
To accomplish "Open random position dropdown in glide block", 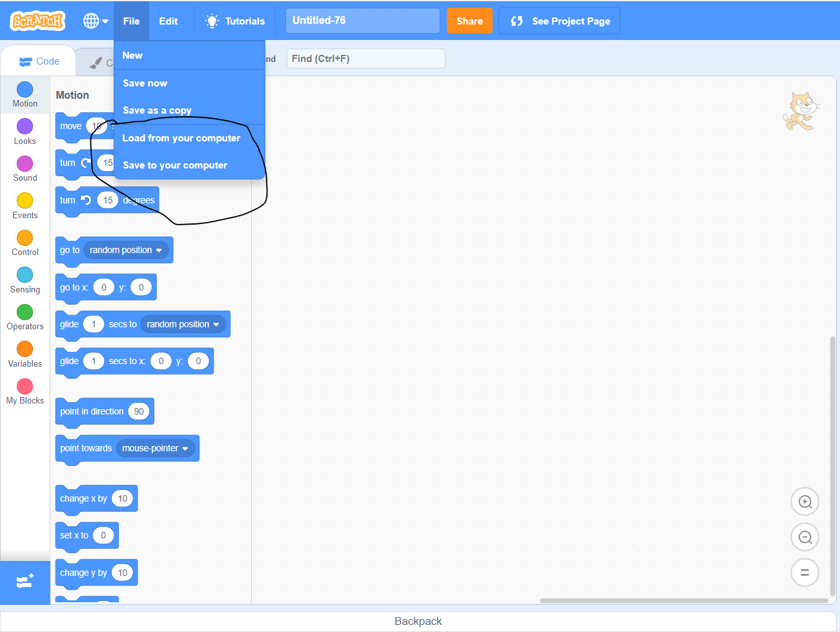I will click(183, 324).
